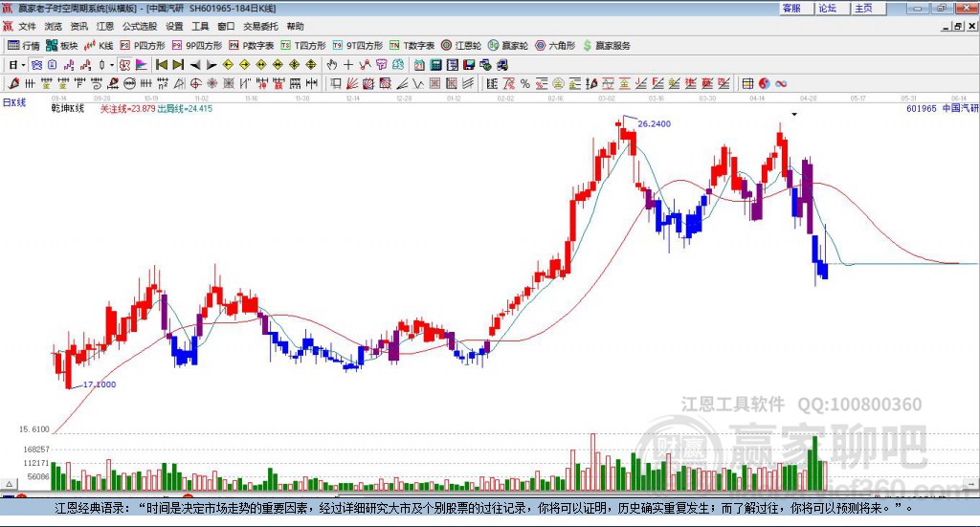Viewport: 980px width, 527px height.
Task: Click the up arrow at volume pane corner
Action: pos(9,484)
